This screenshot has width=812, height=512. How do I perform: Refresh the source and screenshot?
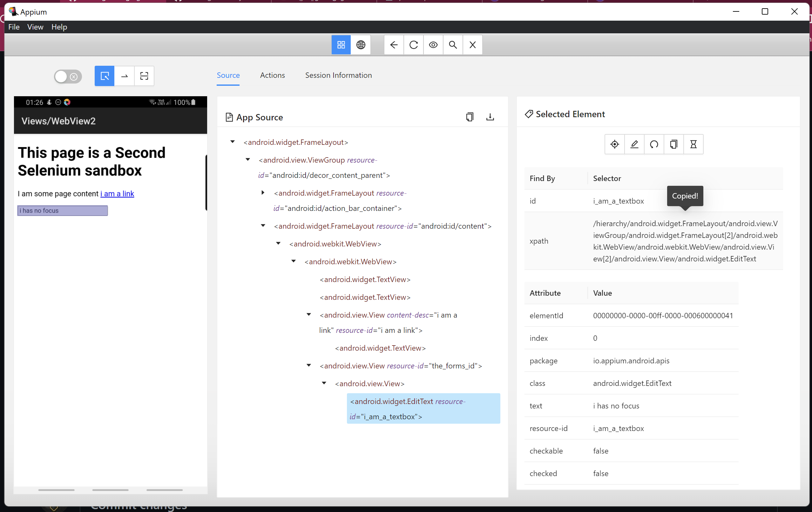point(413,44)
